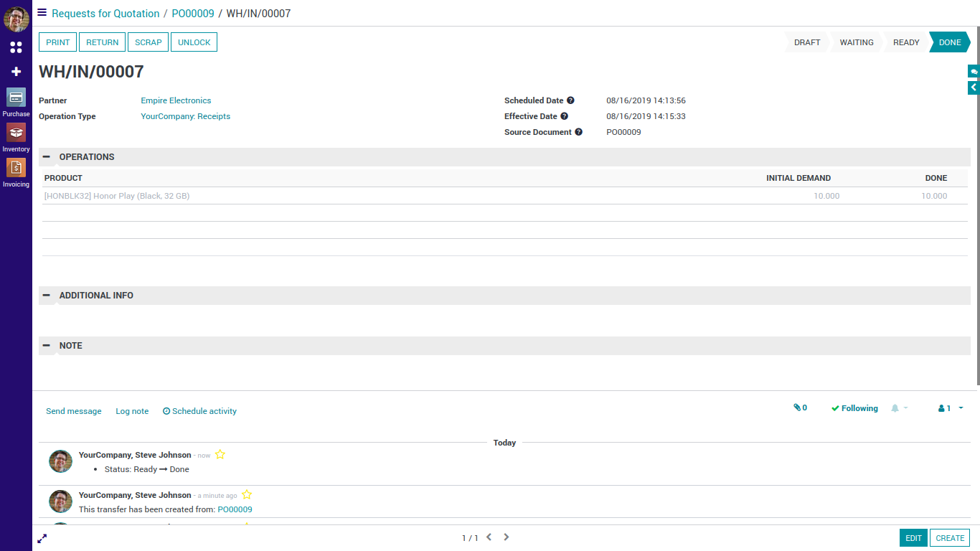The height and width of the screenshot is (551, 980).
Task: Collapse the Operations section
Action: [47, 157]
